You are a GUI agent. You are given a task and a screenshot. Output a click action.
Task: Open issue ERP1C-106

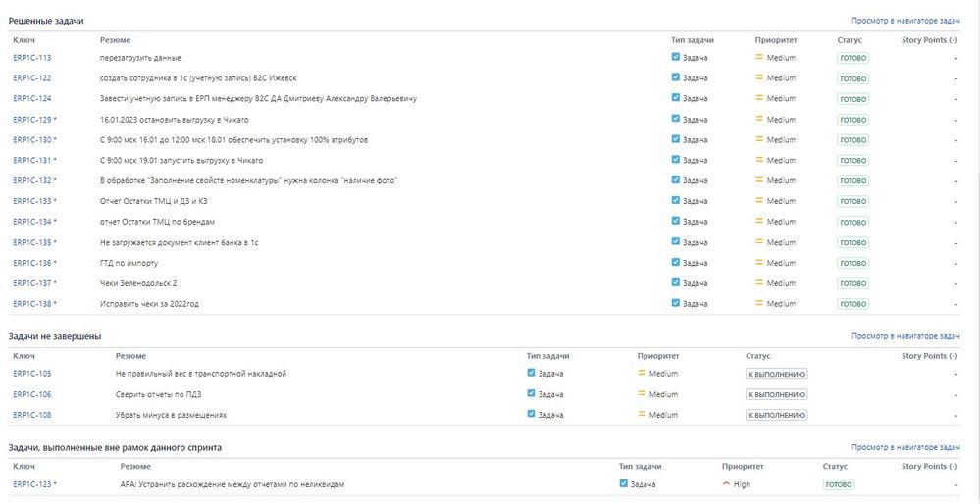31,394
